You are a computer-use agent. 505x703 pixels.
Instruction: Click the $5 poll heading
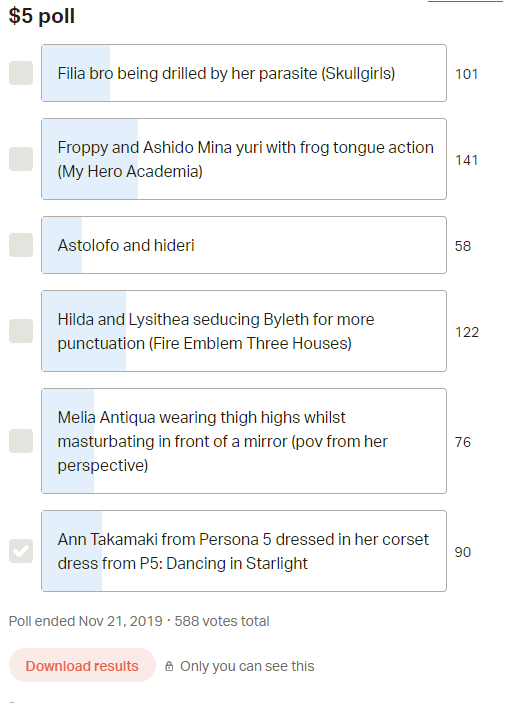click(42, 16)
